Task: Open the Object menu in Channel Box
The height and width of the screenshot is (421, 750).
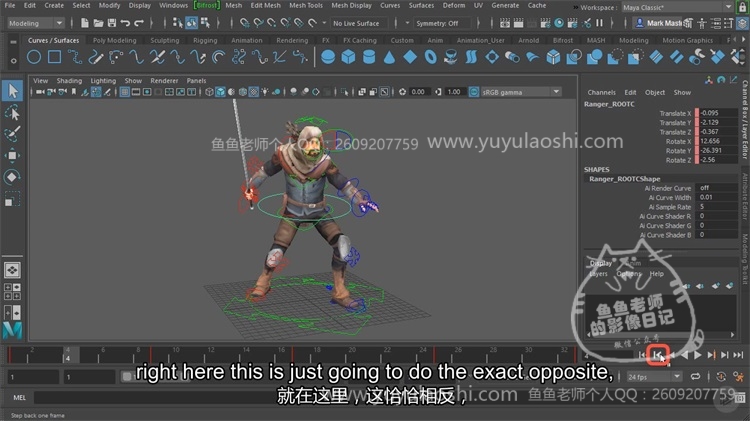Action: pyautogui.click(x=655, y=92)
